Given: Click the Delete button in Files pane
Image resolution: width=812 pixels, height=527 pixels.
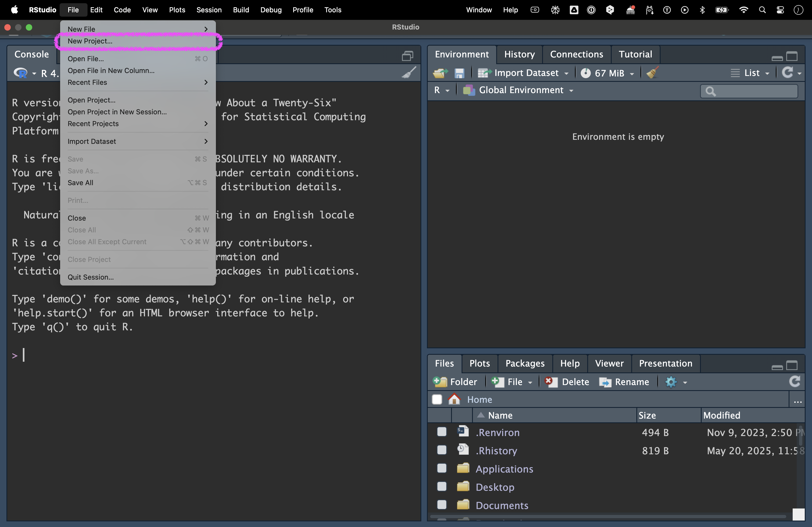Looking at the screenshot, I should (567, 382).
